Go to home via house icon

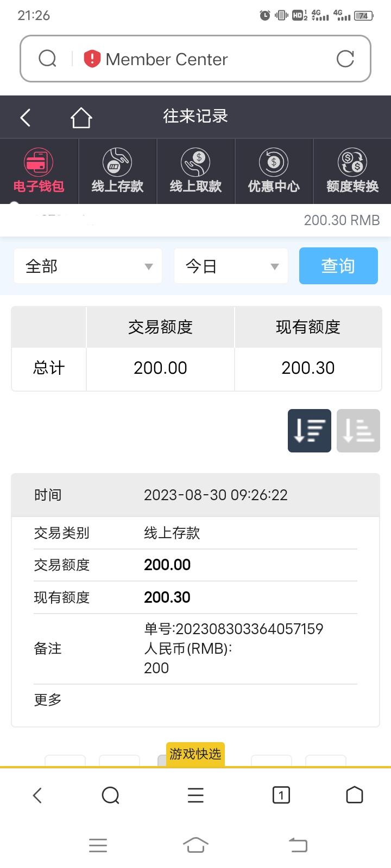click(81, 117)
